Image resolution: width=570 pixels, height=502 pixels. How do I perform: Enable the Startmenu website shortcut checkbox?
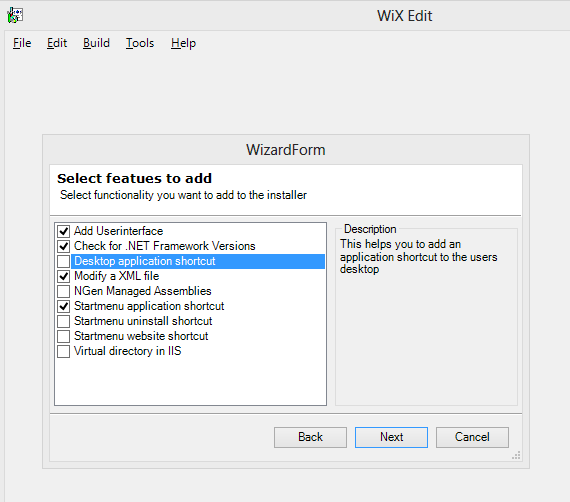coord(64,336)
